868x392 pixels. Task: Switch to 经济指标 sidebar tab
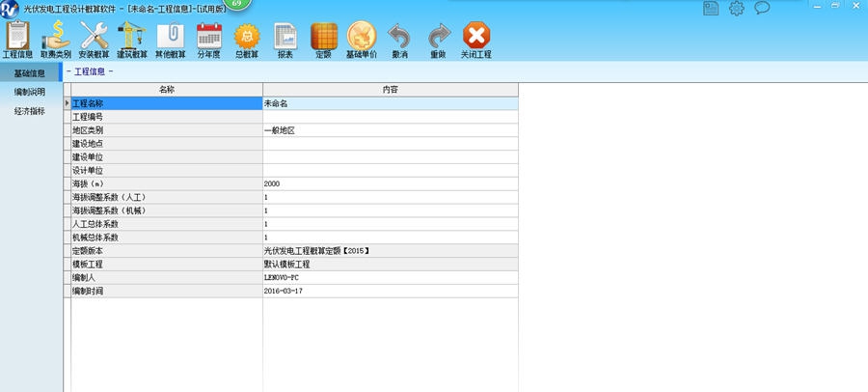pyautogui.click(x=30, y=111)
